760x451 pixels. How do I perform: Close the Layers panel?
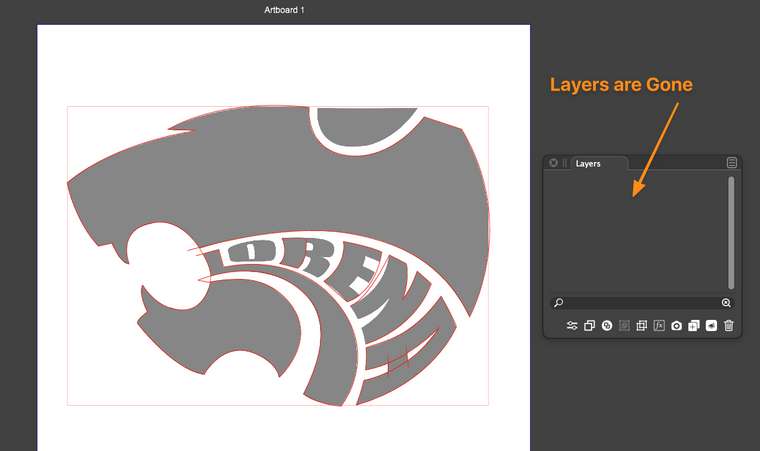554,163
